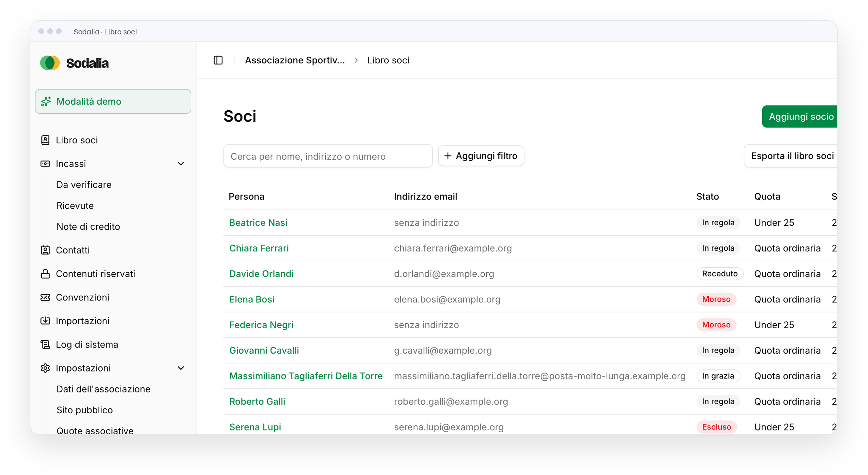Click the Persona column header
Viewport: 868px width, 475px height.
click(246, 196)
